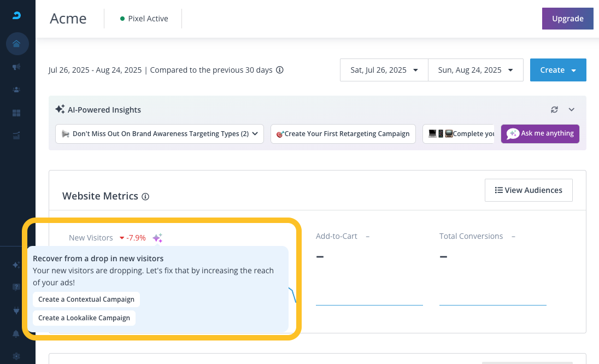Click Ask me anything
The width and height of the screenshot is (599, 364).
(540, 133)
